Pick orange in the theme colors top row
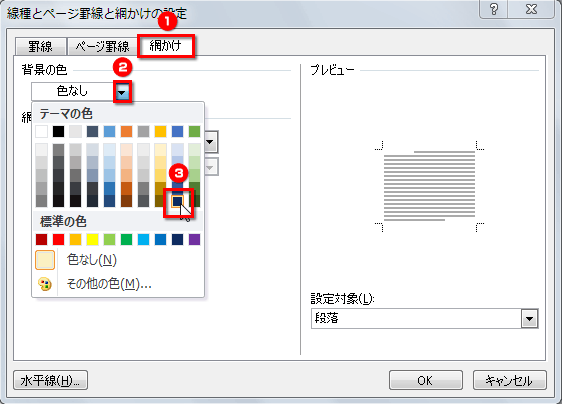This screenshot has height=404, width=562. click(x=126, y=132)
